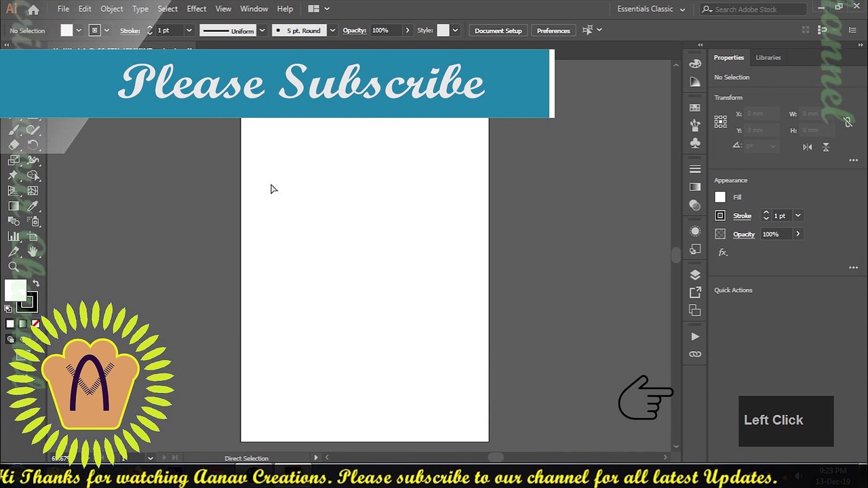Image resolution: width=868 pixels, height=488 pixels.
Task: Switch to the Properties tab
Action: tap(729, 58)
